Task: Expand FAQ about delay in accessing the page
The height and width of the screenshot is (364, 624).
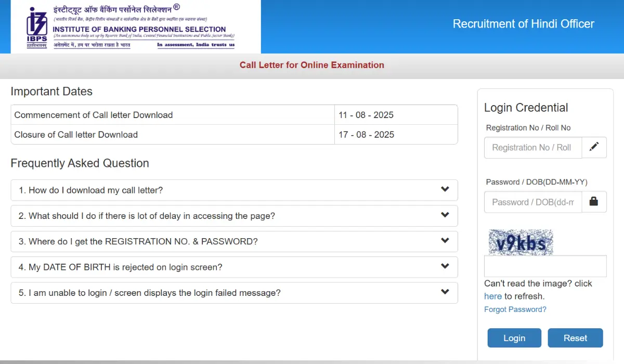Action: click(234, 215)
